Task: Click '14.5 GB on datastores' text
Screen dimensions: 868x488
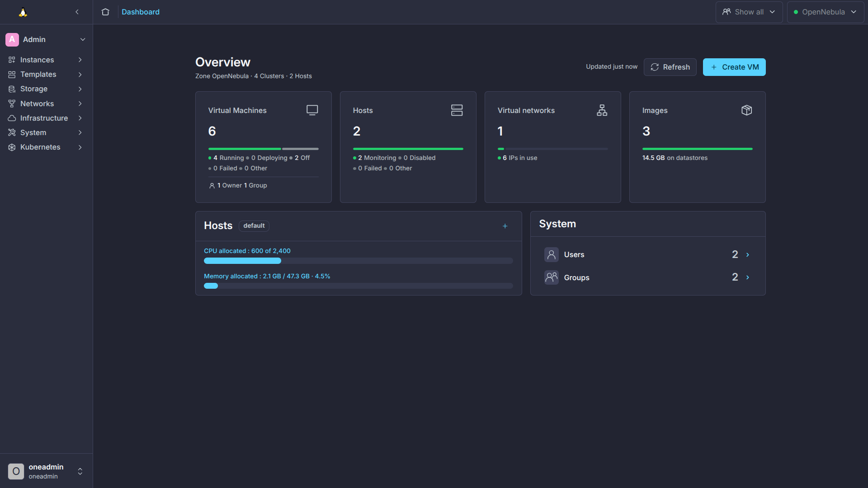Action: pyautogui.click(x=675, y=158)
